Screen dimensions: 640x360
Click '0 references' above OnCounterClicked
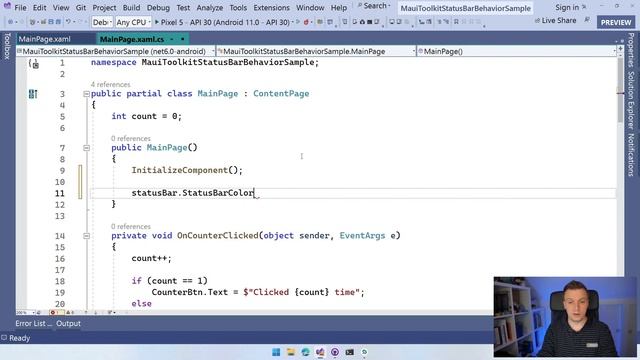pos(131,227)
